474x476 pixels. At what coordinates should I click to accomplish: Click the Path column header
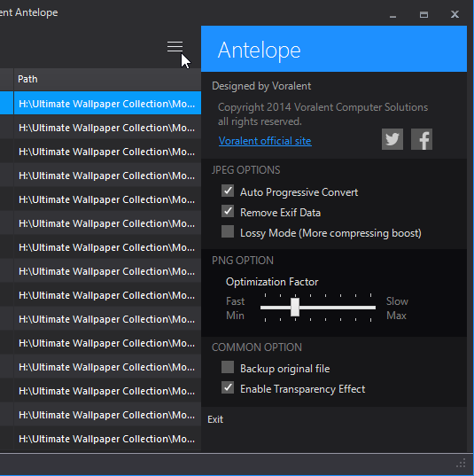[x=107, y=79]
